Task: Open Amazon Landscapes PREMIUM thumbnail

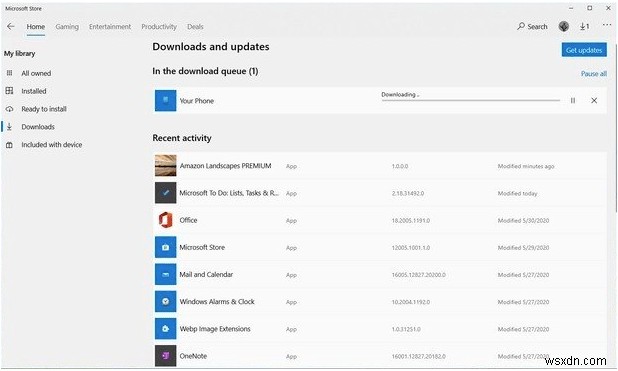Action: tap(166, 166)
